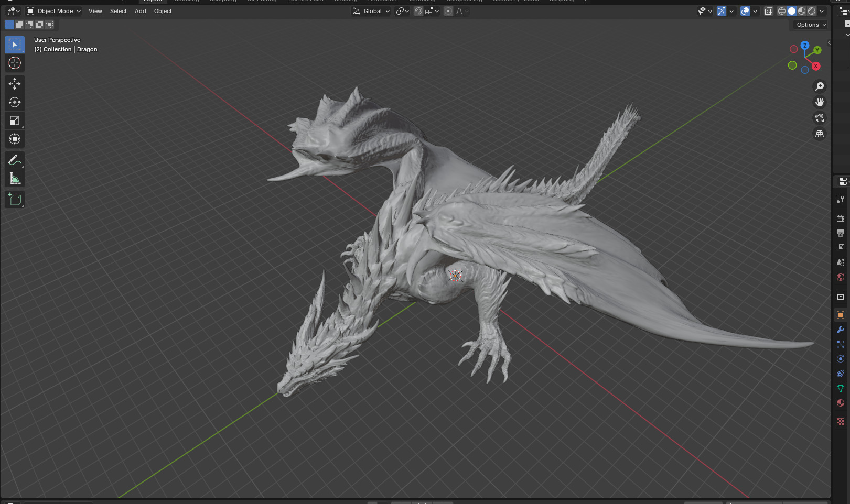850x504 pixels.
Task: Open the proportional editing falloff dropdown
Action: (x=462, y=11)
